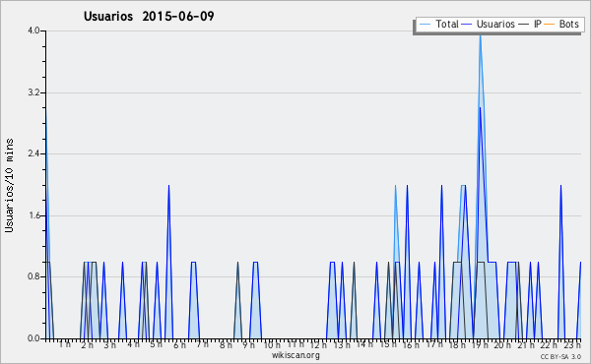Click the '4 h' x-axis label

point(133,344)
